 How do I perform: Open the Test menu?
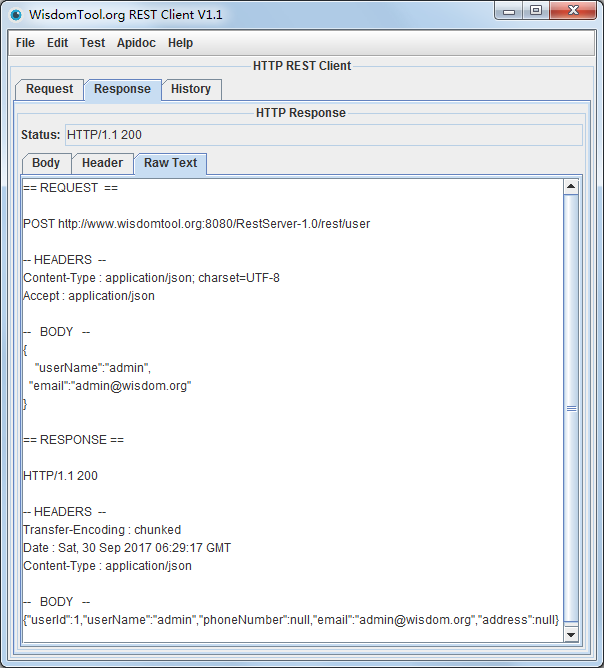(x=92, y=43)
